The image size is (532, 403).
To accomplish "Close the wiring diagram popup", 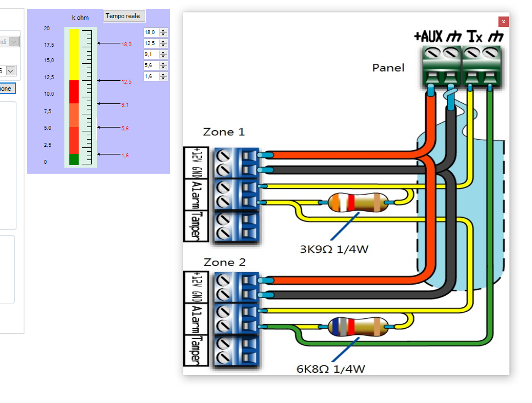I will (503, 21).
